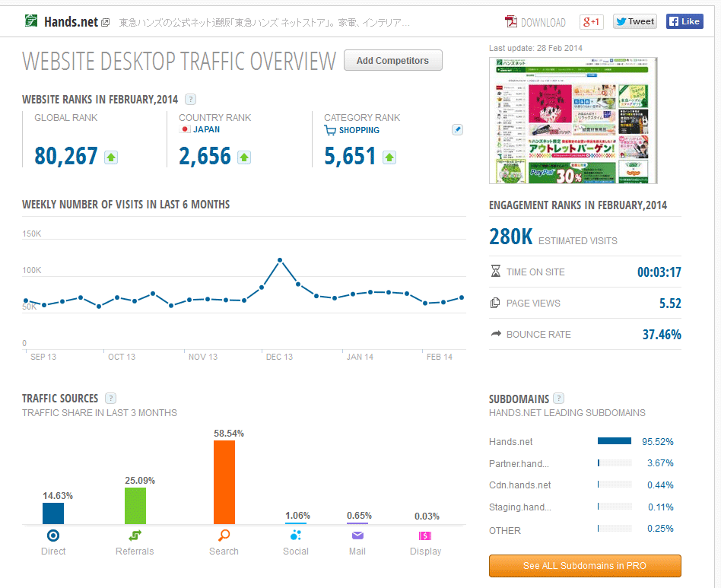Click the Social traffic icon
The image size is (721, 588).
(296, 535)
